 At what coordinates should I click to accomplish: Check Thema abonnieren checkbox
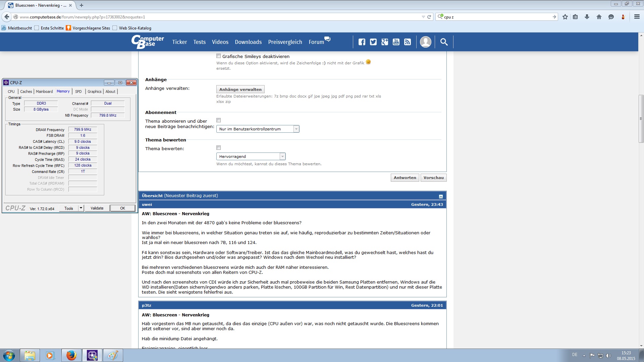tap(219, 120)
